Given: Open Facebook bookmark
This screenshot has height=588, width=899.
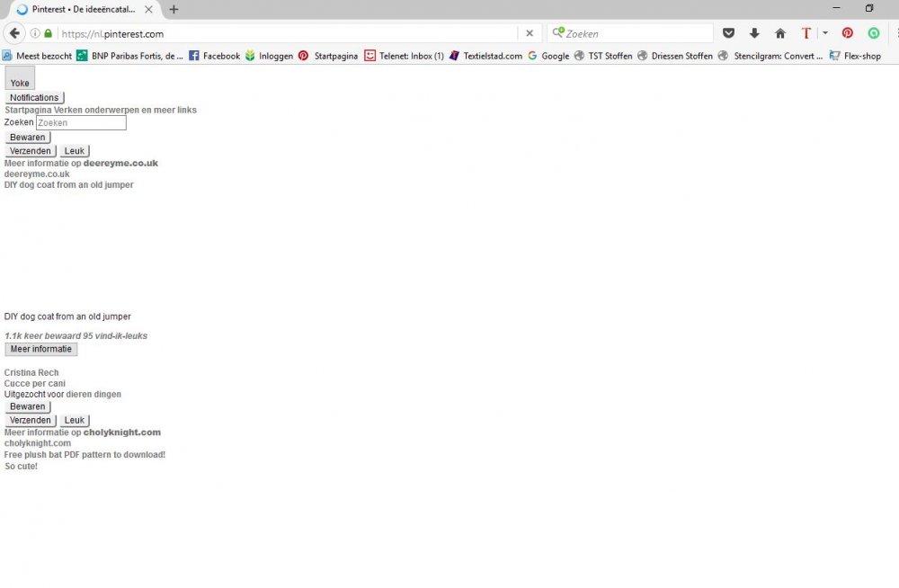Looking at the screenshot, I should pos(215,56).
